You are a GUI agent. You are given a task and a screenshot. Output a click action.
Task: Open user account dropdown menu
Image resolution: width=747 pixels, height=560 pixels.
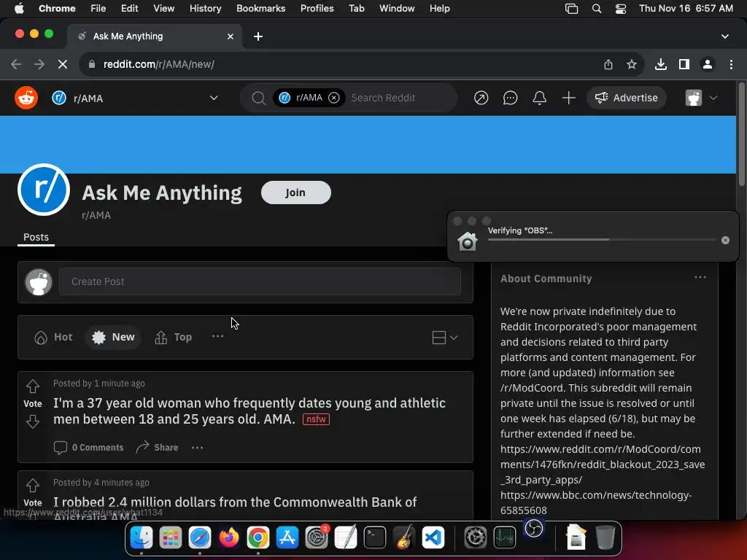coord(701,98)
